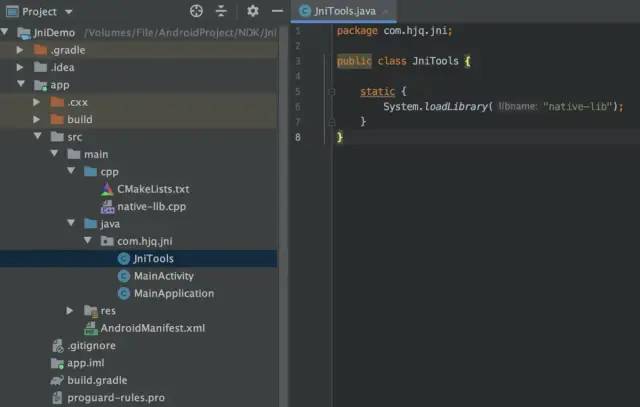Click the Project view window icon
This screenshot has width=640, height=407.
click(12, 11)
